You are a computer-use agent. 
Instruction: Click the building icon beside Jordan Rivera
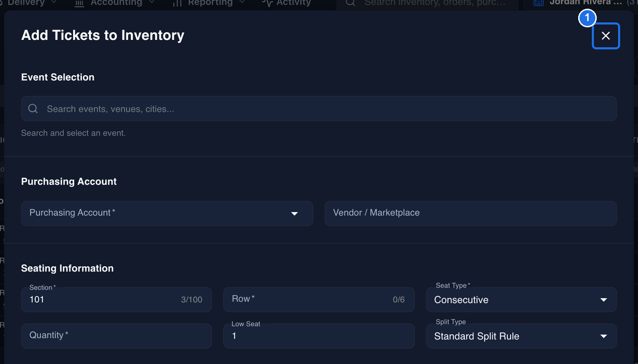538,3
